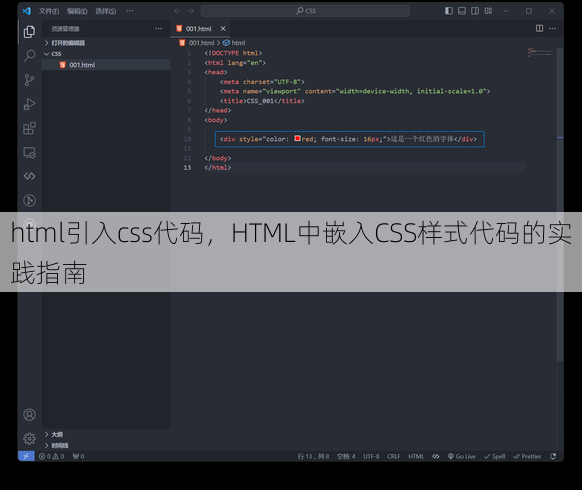Click forwarded ports indicator showing 0
Viewport: 582px width, 490px height.
[x=78, y=456]
